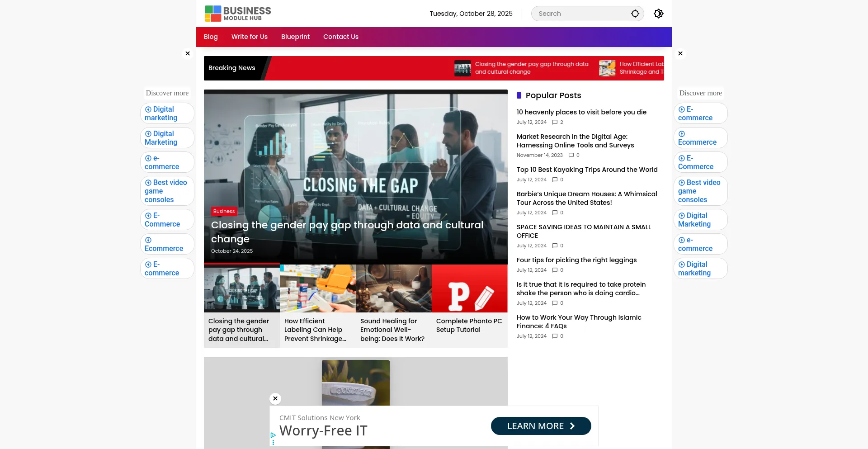Open the Contact Us page

click(340, 37)
